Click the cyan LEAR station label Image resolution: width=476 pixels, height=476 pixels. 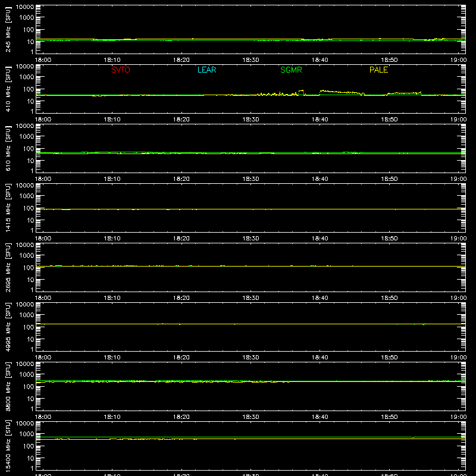click(x=206, y=70)
